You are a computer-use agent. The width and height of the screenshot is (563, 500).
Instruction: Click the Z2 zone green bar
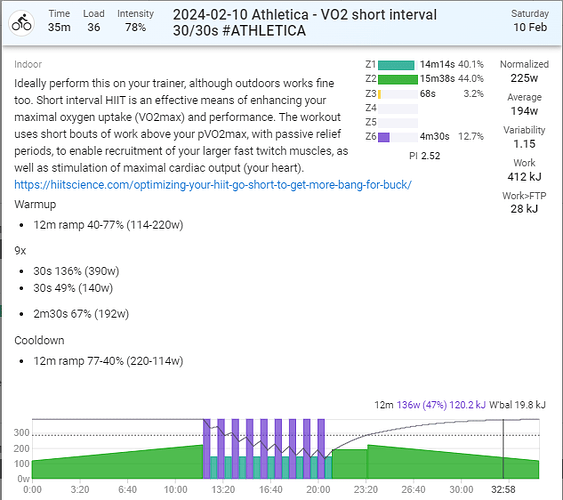[x=398, y=79]
